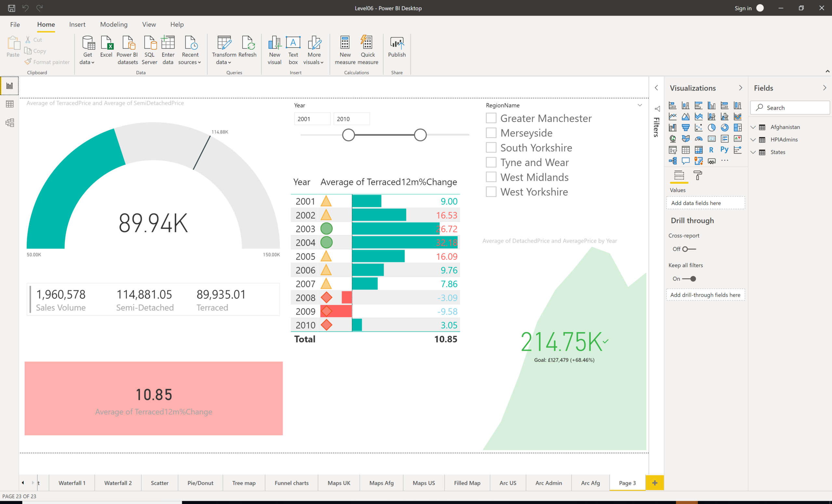Select the Treemap visualization
This screenshot has height=504, width=832.
click(x=737, y=128)
